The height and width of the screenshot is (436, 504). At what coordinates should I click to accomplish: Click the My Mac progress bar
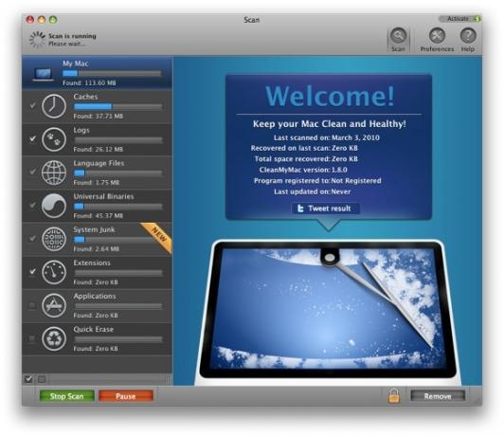pos(112,73)
